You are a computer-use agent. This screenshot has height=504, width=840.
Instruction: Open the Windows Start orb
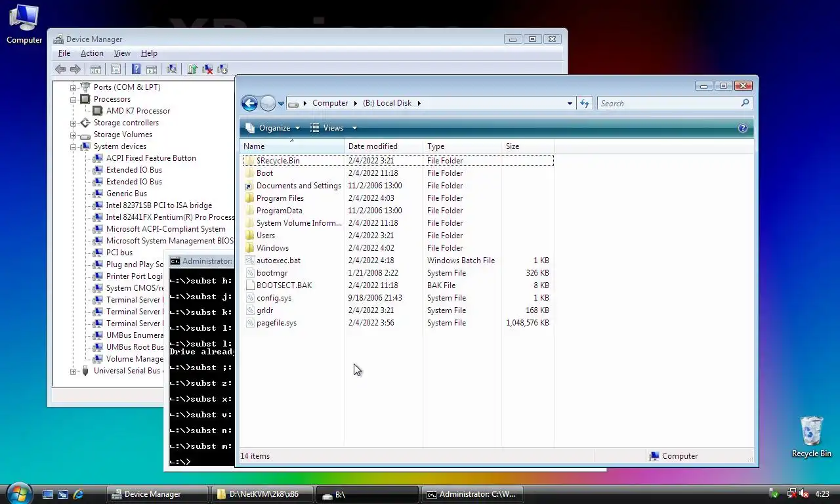point(18,493)
